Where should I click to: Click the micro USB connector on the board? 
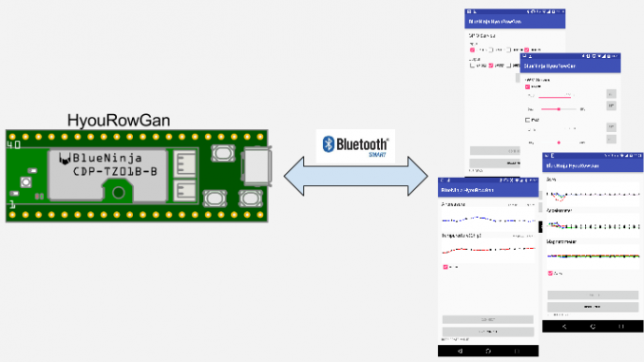point(256,166)
